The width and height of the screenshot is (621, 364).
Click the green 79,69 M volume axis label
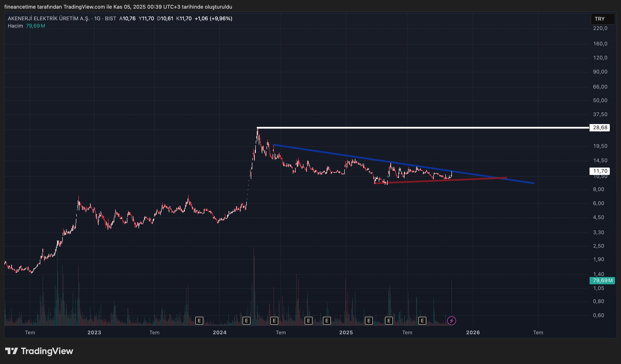coord(602,280)
